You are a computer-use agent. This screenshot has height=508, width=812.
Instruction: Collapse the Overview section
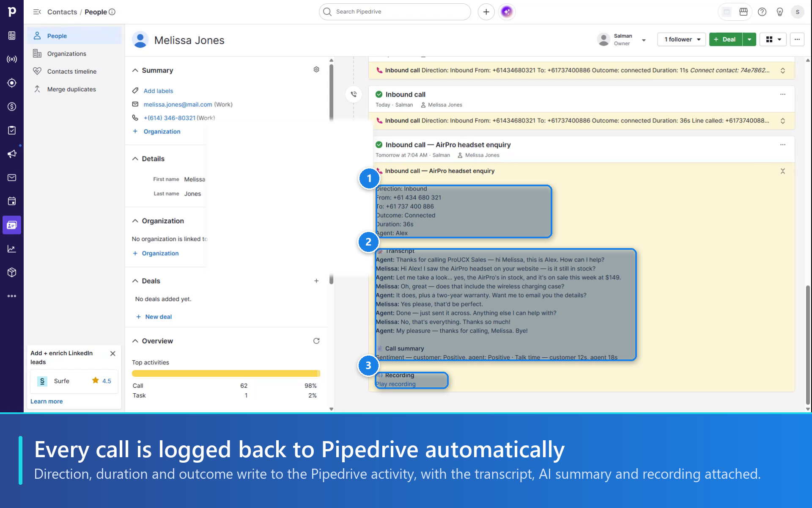coord(135,341)
